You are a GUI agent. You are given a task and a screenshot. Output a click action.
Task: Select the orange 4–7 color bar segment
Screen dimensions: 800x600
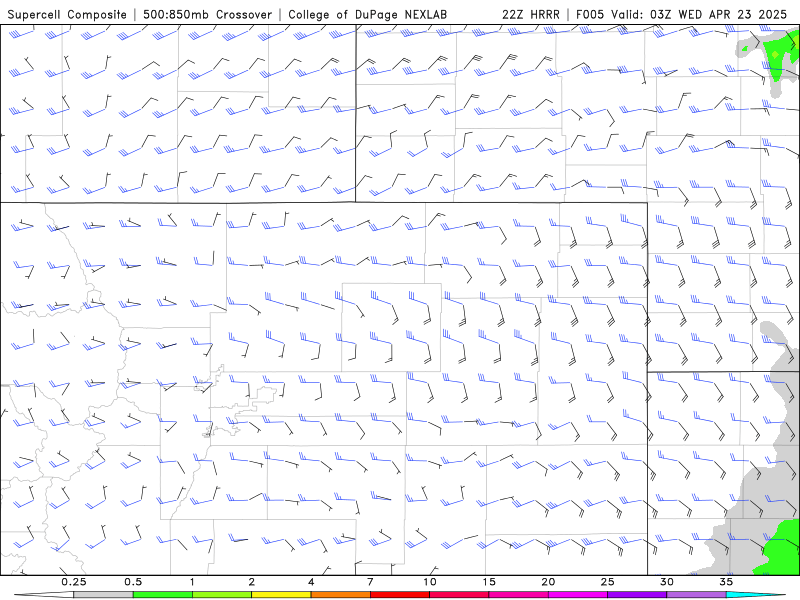(x=340, y=595)
